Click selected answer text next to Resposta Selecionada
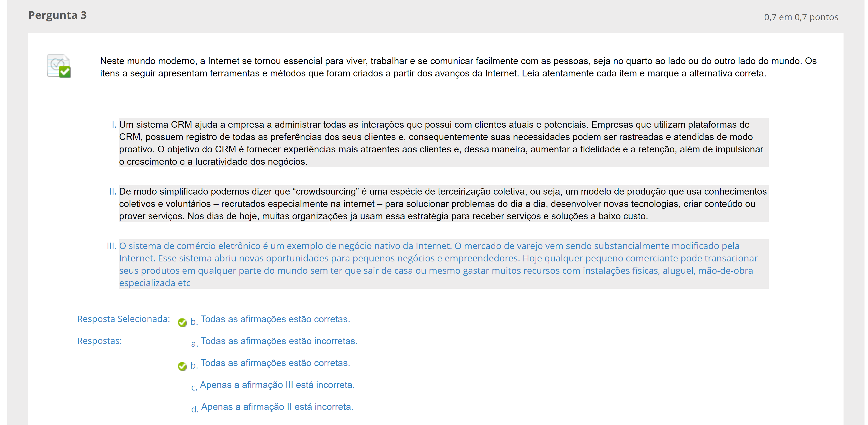Viewport: 868px width, 425px height. click(x=275, y=319)
